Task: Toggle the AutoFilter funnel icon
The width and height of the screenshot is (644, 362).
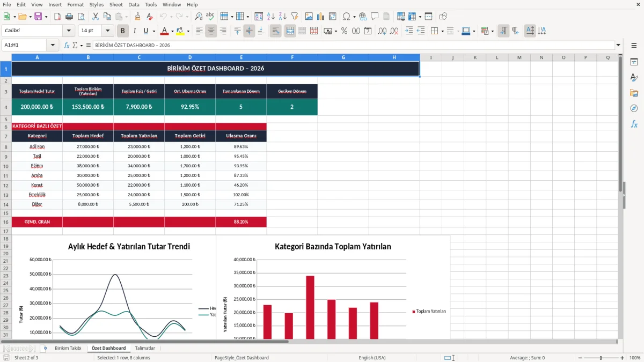Action: (295, 17)
